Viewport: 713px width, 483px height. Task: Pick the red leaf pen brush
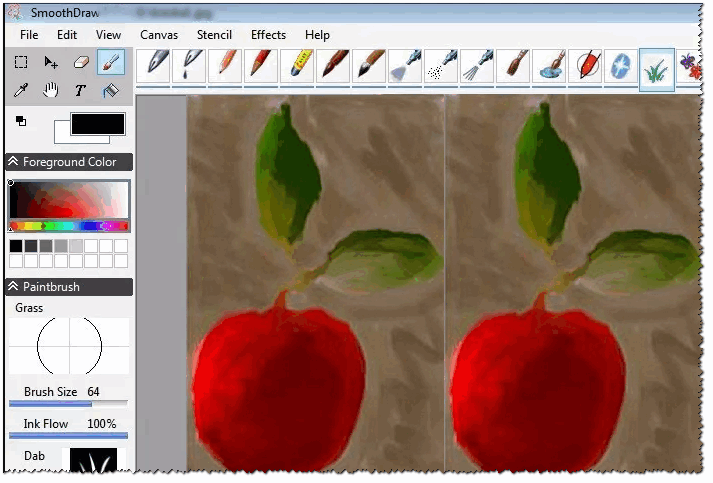585,66
